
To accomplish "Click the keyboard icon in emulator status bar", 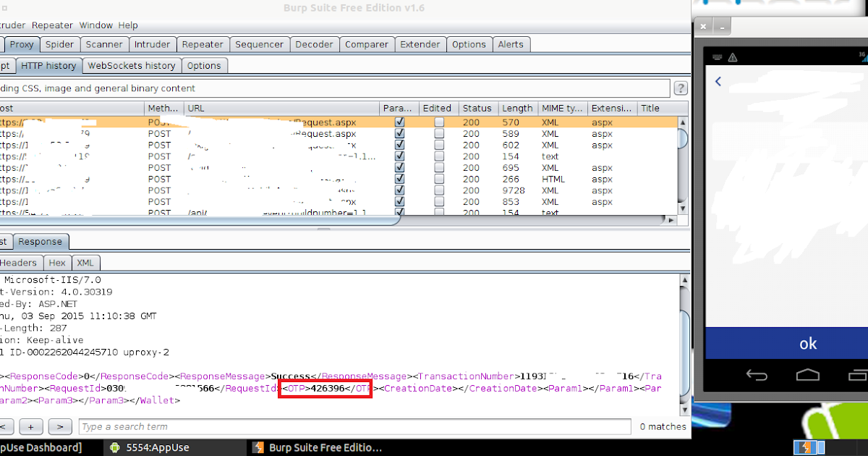I will (717, 57).
